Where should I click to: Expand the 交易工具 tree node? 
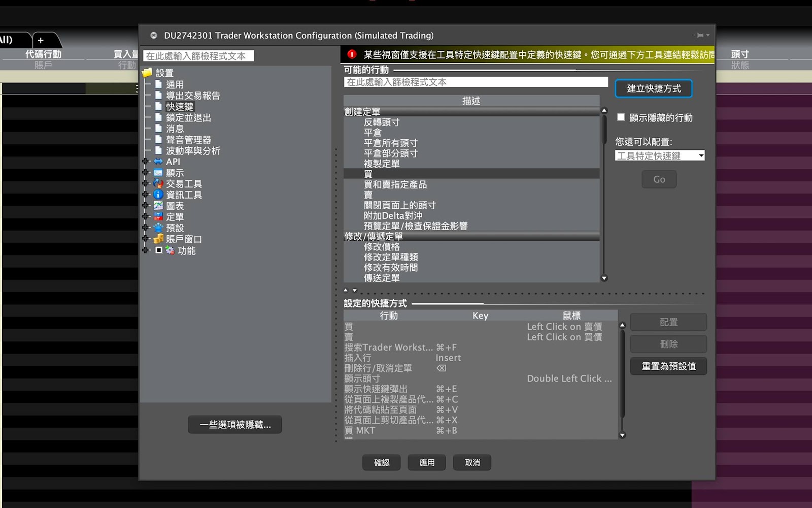[146, 183]
